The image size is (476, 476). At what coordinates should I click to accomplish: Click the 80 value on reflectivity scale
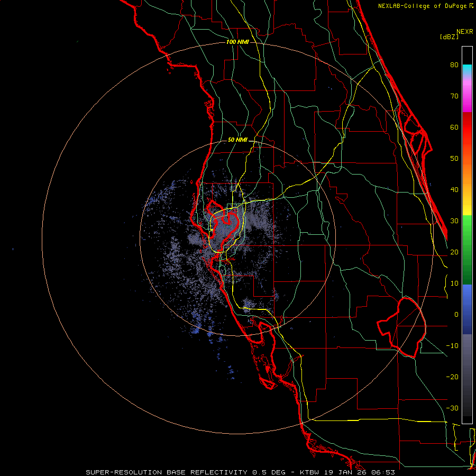click(454, 65)
